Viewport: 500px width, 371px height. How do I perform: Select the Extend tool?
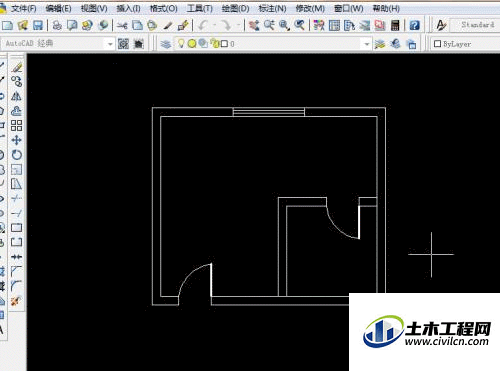coord(16,213)
